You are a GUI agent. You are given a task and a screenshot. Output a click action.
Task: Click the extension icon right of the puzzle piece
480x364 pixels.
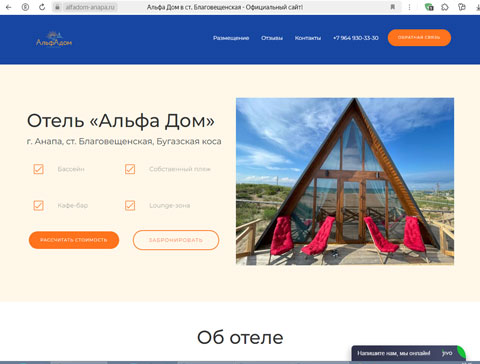[462, 7]
